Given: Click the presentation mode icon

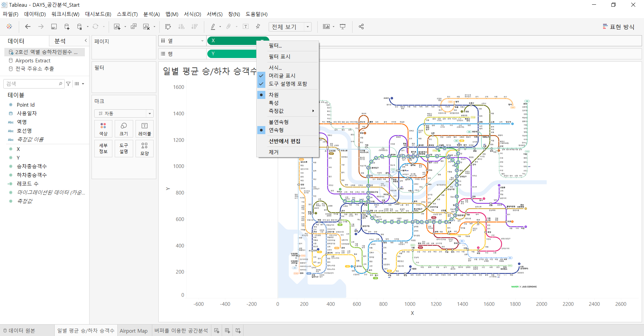Looking at the screenshot, I should pos(342,26).
